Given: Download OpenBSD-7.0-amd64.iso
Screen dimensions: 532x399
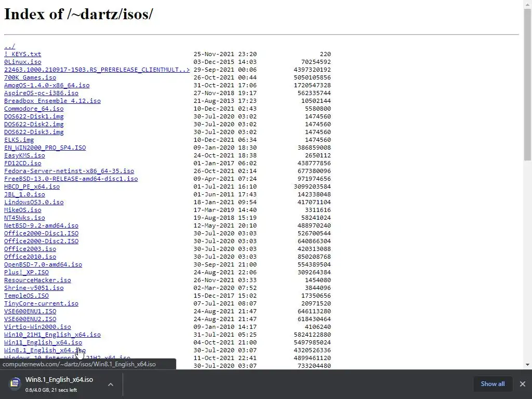Looking at the screenshot, I should point(43,264).
